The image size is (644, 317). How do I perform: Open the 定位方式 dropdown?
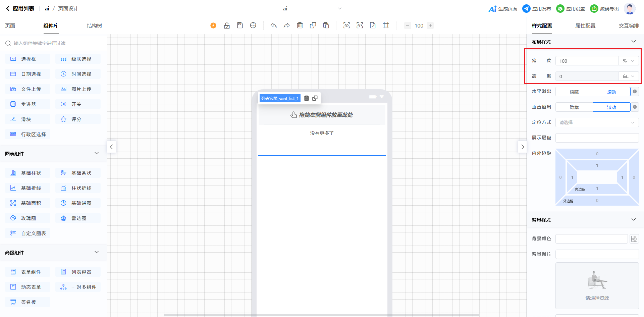(x=597, y=122)
